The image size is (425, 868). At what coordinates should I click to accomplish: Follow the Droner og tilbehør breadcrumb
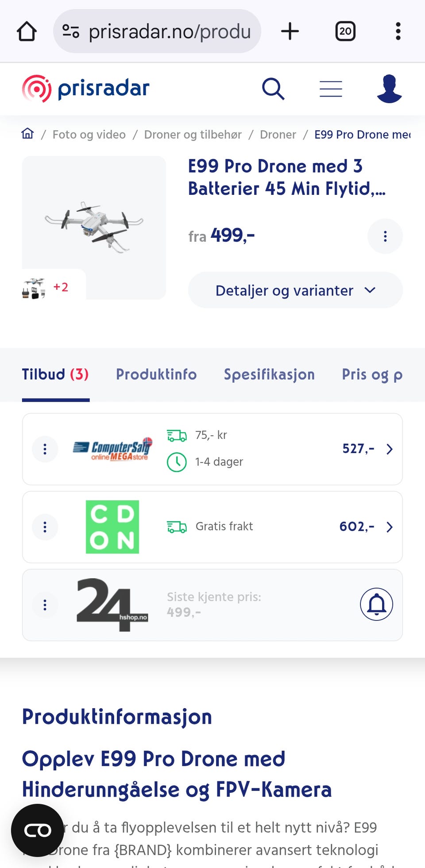tap(193, 135)
